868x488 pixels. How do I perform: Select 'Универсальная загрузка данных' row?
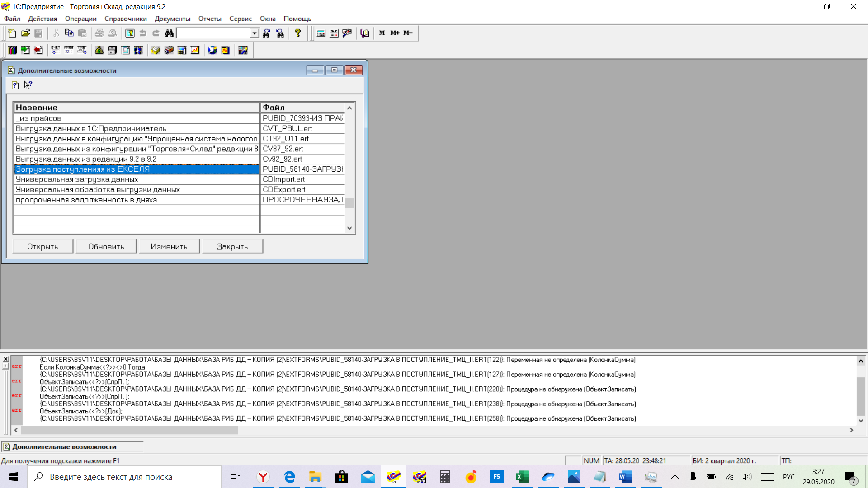(x=137, y=179)
